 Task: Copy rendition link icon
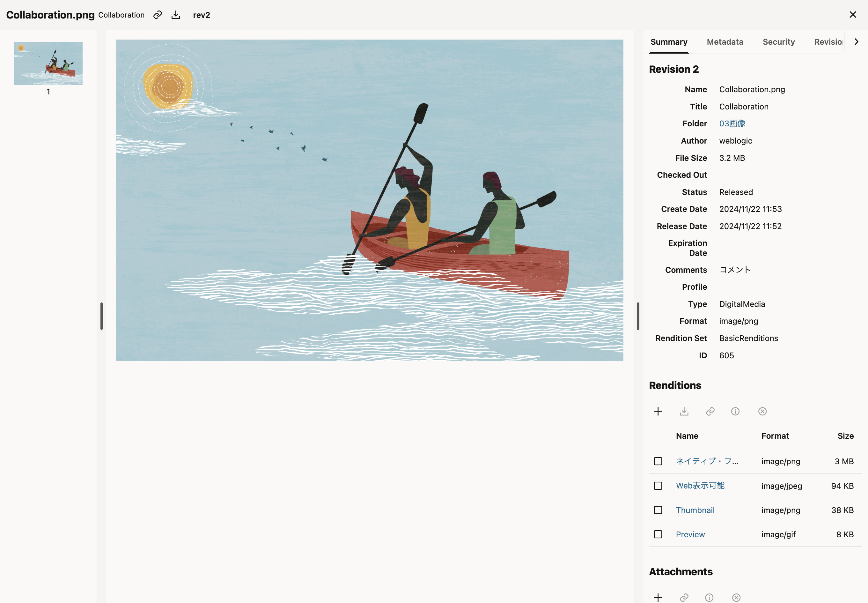[710, 411]
